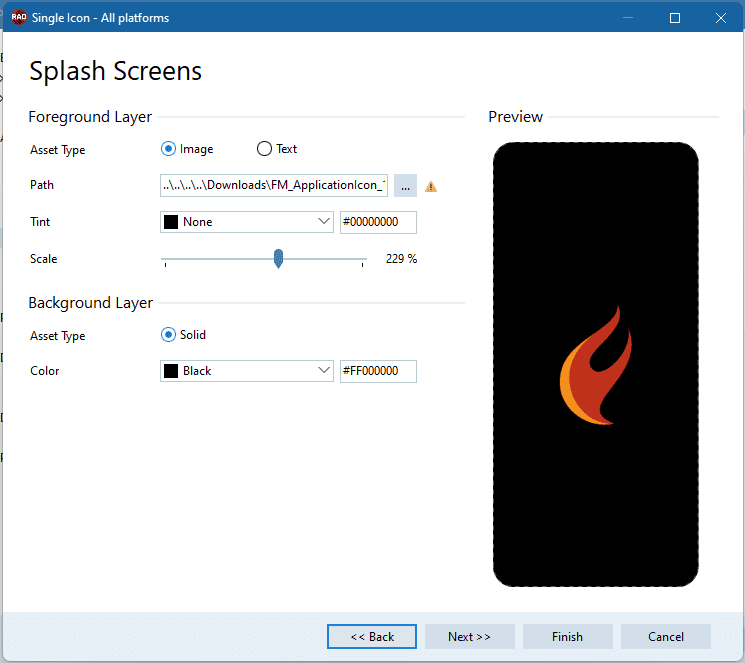
Task: Close the Single Icon dialog
Action: (x=721, y=18)
